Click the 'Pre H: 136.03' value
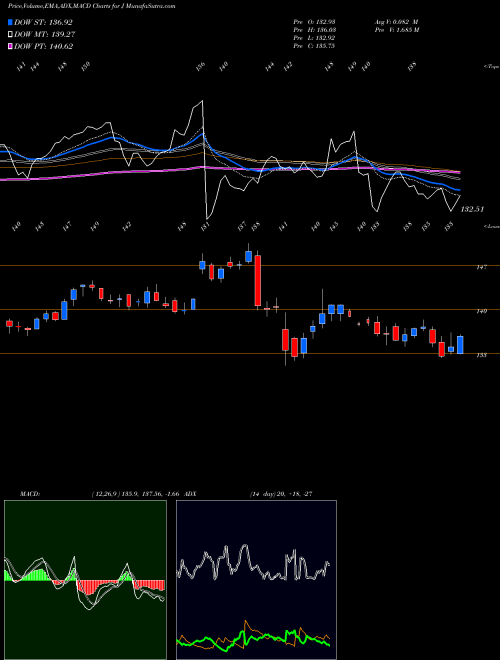The width and height of the screenshot is (500, 660). tap(314, 30)
